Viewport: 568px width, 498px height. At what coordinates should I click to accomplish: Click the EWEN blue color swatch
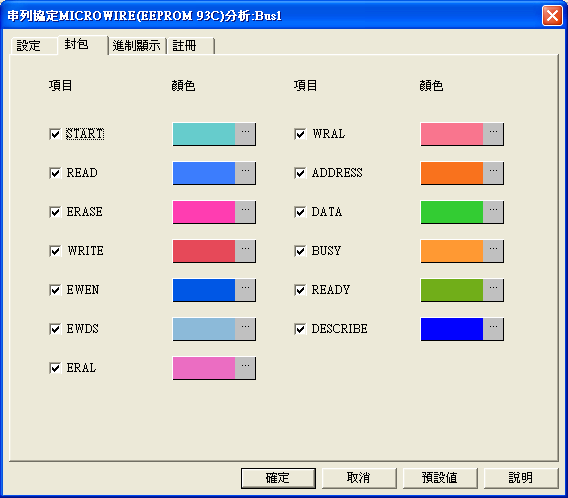coord(204,290)
